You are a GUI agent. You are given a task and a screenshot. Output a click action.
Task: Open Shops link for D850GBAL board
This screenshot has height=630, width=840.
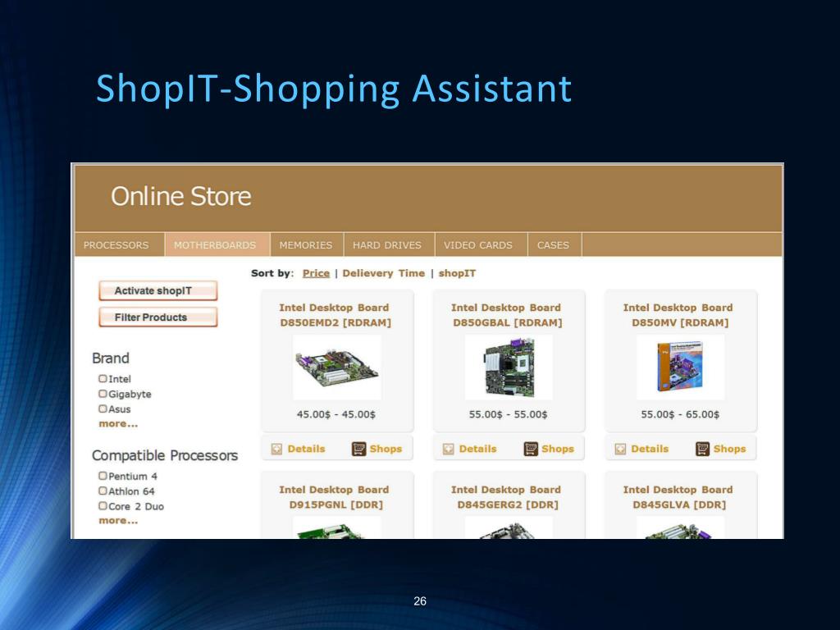558,449
